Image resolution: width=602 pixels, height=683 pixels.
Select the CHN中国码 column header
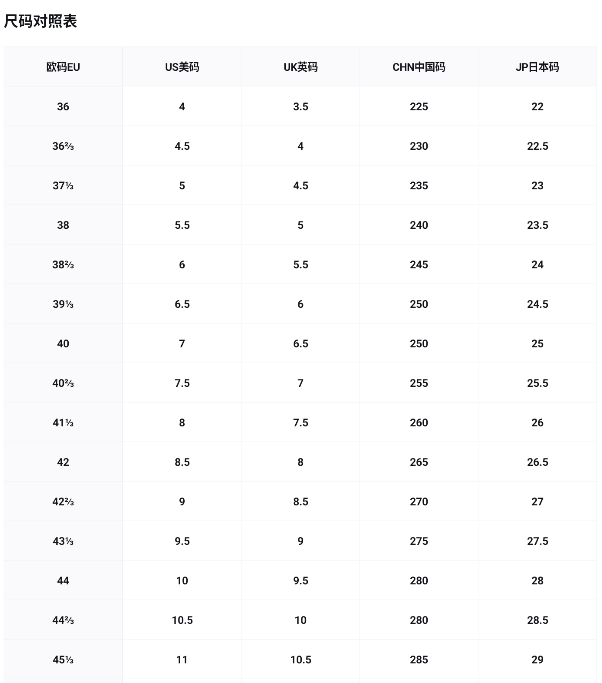click(x=419, y=67)
